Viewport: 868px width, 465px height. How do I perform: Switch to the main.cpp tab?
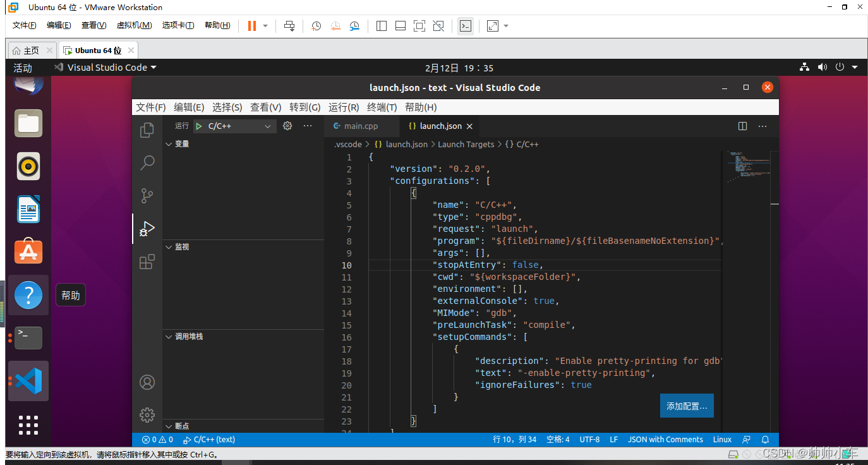click(x=361, y=126)
